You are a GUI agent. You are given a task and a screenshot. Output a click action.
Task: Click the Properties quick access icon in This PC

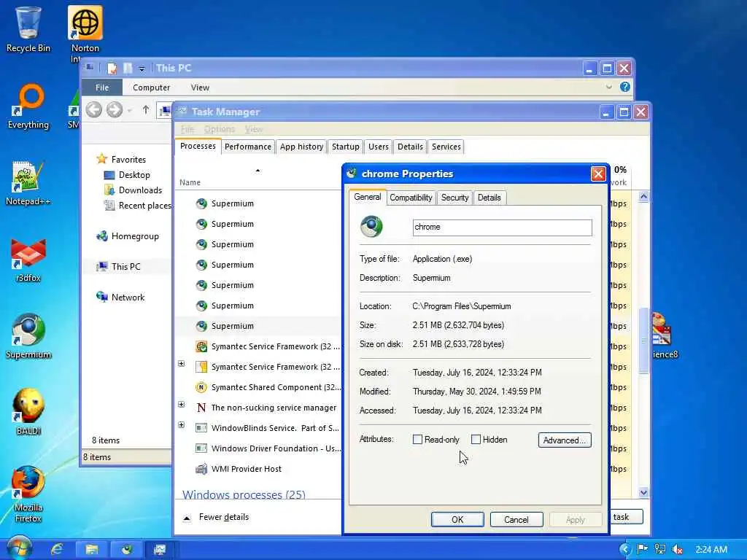pyautogui.click(x=112, y=68)
